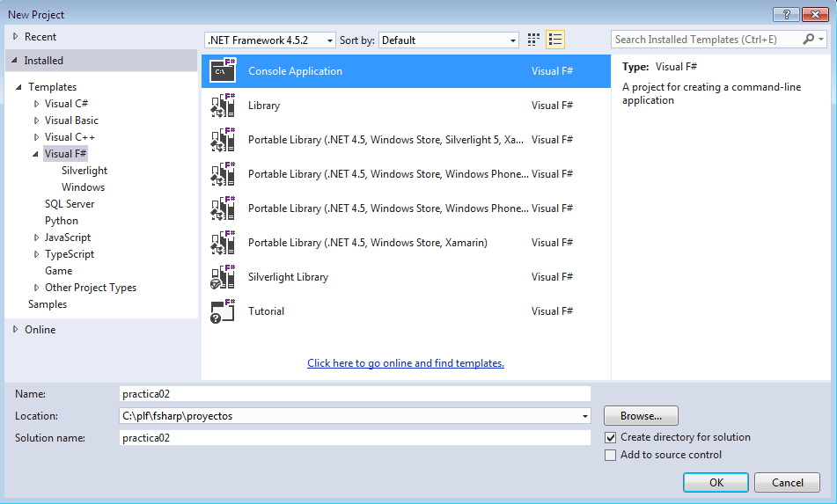Choose the Silverlight Library template icon
The width and height of the screenshot is (837, 504).
(x=223, y=277)
